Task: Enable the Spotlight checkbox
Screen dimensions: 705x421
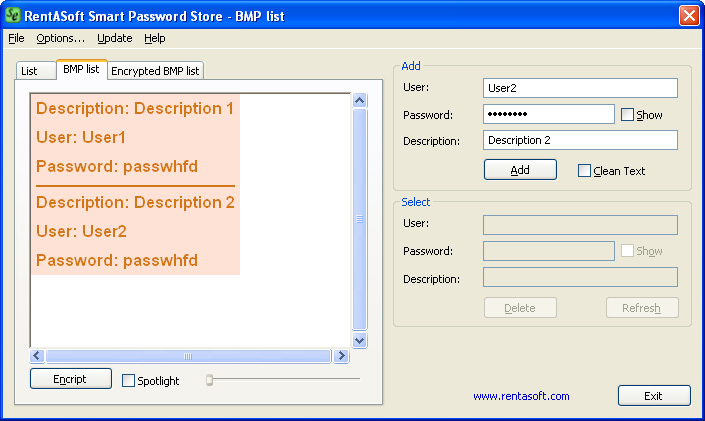Action: click(x=129, y=381)
